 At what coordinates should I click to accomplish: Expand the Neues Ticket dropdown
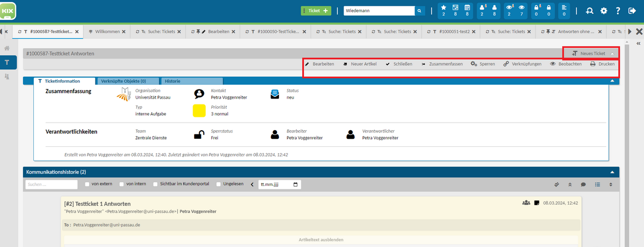point(612,54)
